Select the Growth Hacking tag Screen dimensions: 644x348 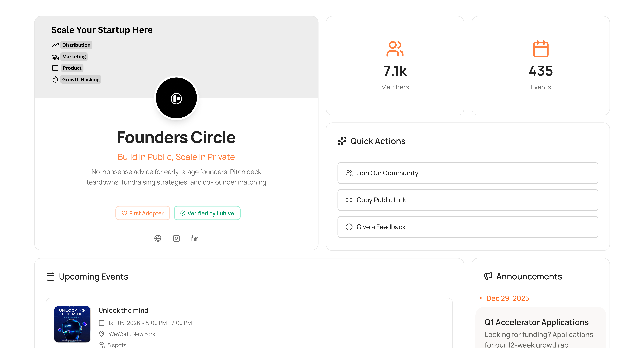tap(81, 80)
